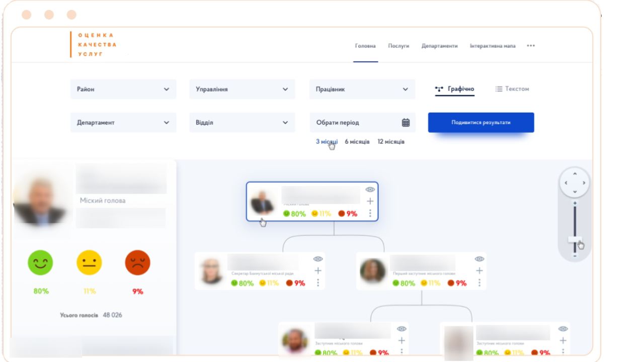This screenshot has width=644, height=362.
Task: Click plus icon on Секретар міської ради card
Action: pos(318,270)
